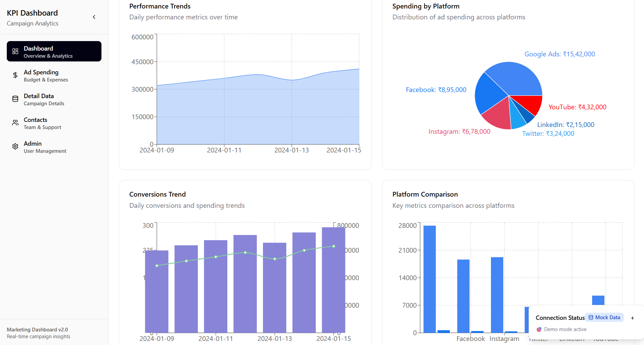Screen dimensions: 644x345
Task: Click the KPI Dashboard title
Action: click(x=32, y=13)
